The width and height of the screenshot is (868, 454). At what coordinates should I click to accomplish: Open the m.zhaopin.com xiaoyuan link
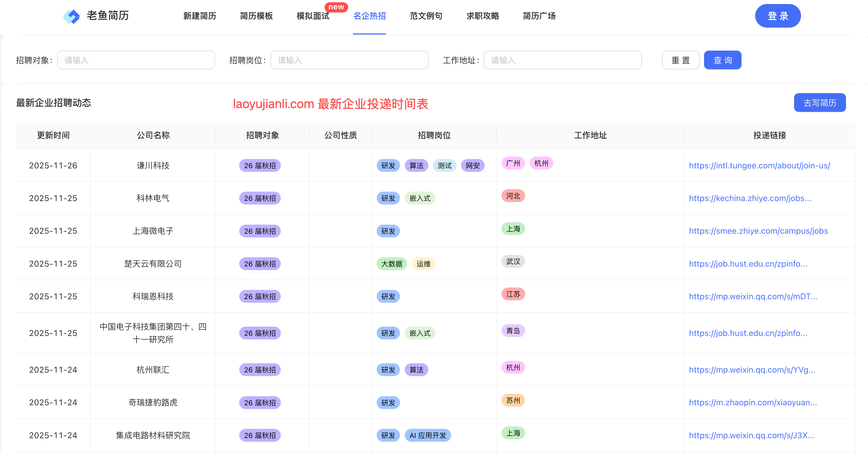click(753, 403)
